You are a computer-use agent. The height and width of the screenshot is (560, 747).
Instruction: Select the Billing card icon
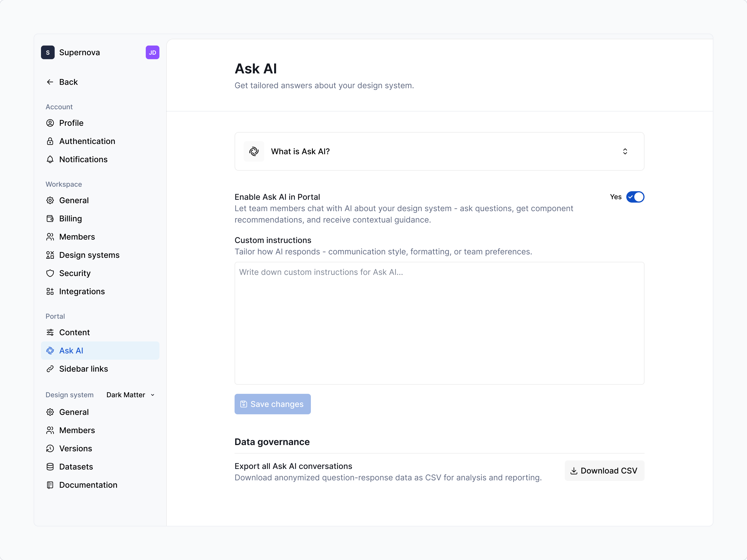(x=50, y=219)
